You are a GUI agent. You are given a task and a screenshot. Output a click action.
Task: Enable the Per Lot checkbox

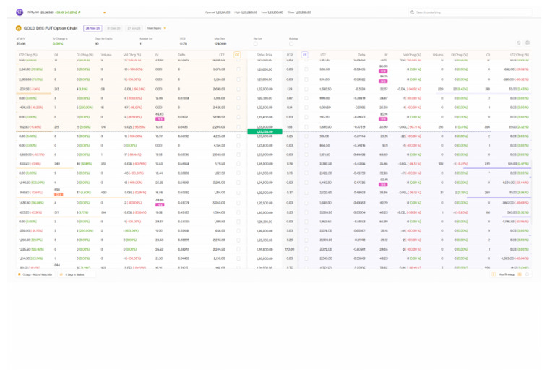coord(256,44)
